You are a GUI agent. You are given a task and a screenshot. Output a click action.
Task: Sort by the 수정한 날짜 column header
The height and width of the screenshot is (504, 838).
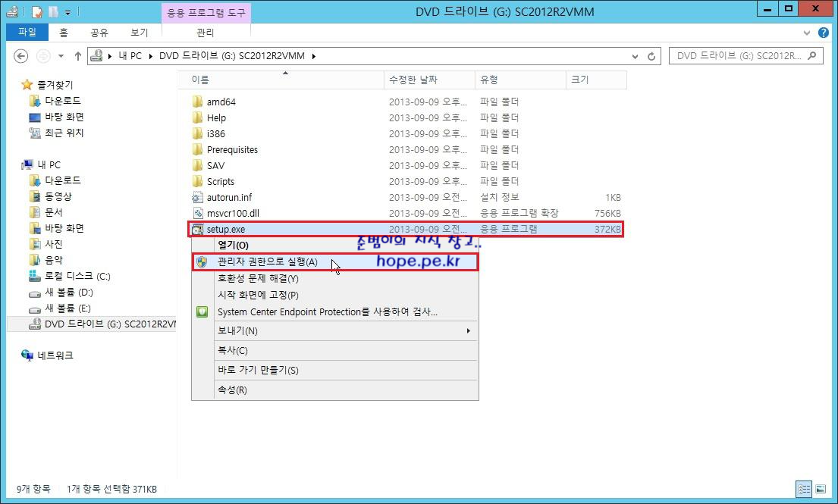click(x=429, y=80)
